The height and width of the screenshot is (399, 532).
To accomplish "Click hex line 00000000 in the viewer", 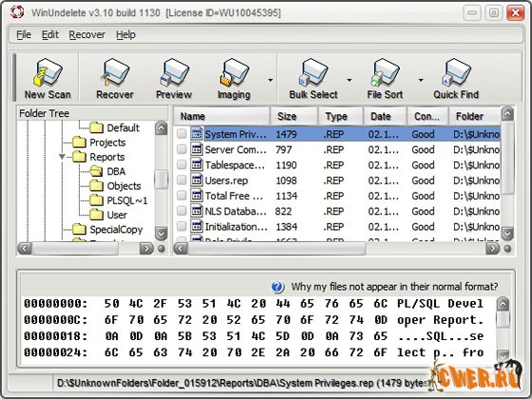I will (254, 303).
